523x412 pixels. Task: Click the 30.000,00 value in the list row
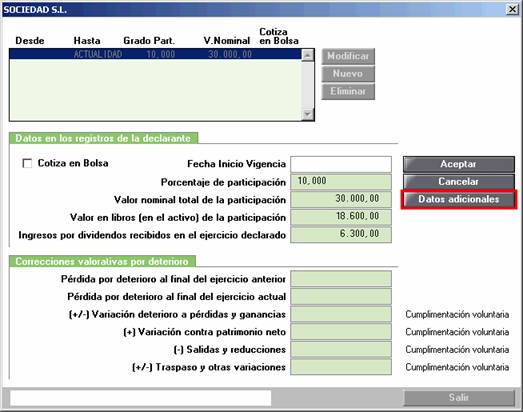[230, 54]
